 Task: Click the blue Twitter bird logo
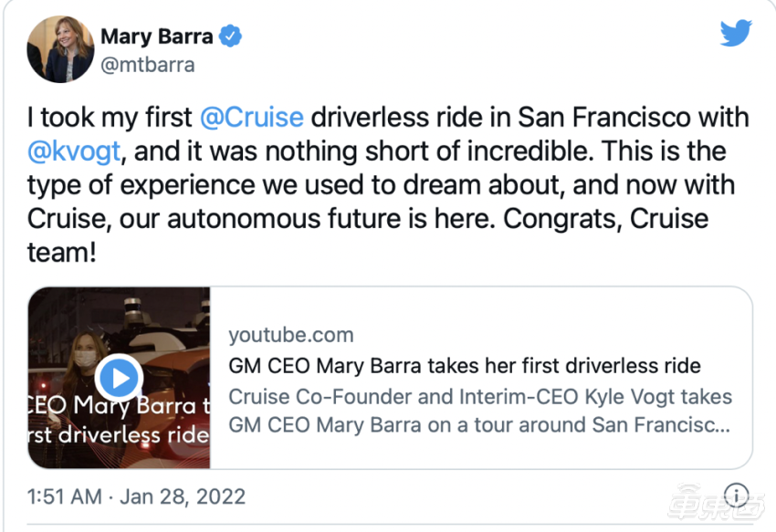(736, 33)
